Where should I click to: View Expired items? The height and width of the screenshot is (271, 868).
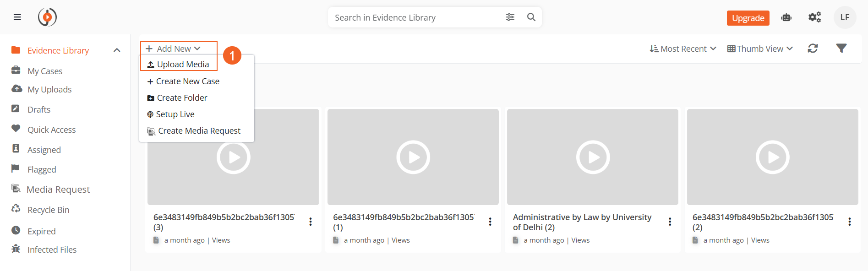click(42, 231)
